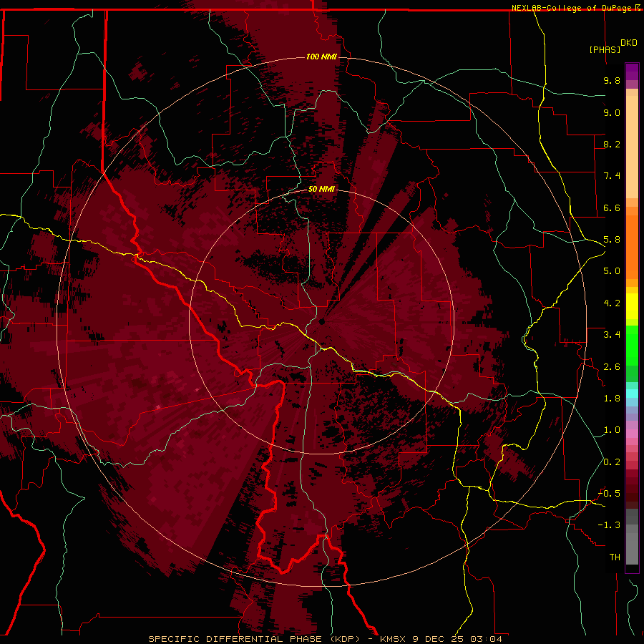Click the 2.6 value on the color scale
This screenshot has height=644, width=644.
[612, 367]
